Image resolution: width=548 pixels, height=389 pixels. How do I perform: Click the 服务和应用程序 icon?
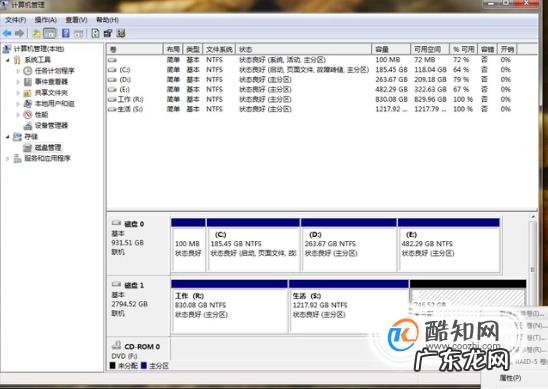[x=17, y=158]
